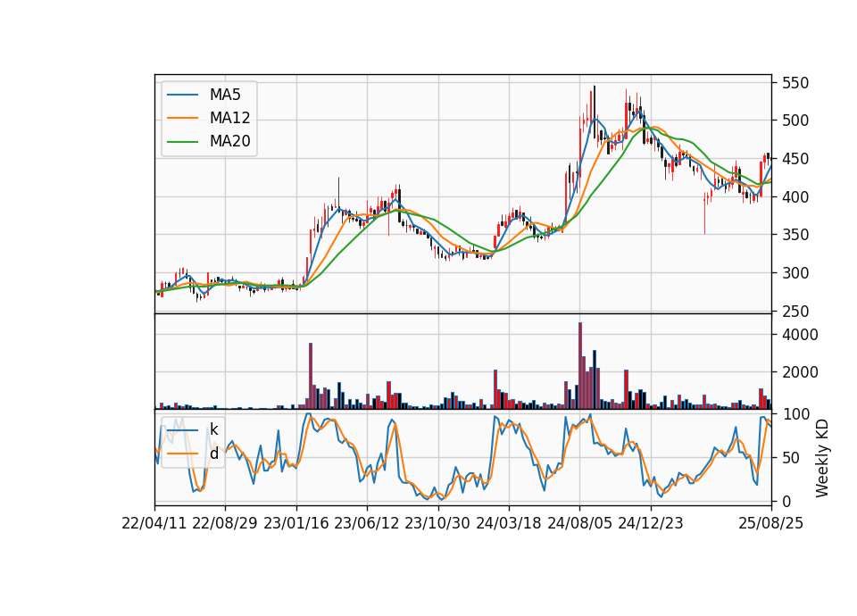
Task: Click the 50 tick on KD axis
Action: [791, 458]
